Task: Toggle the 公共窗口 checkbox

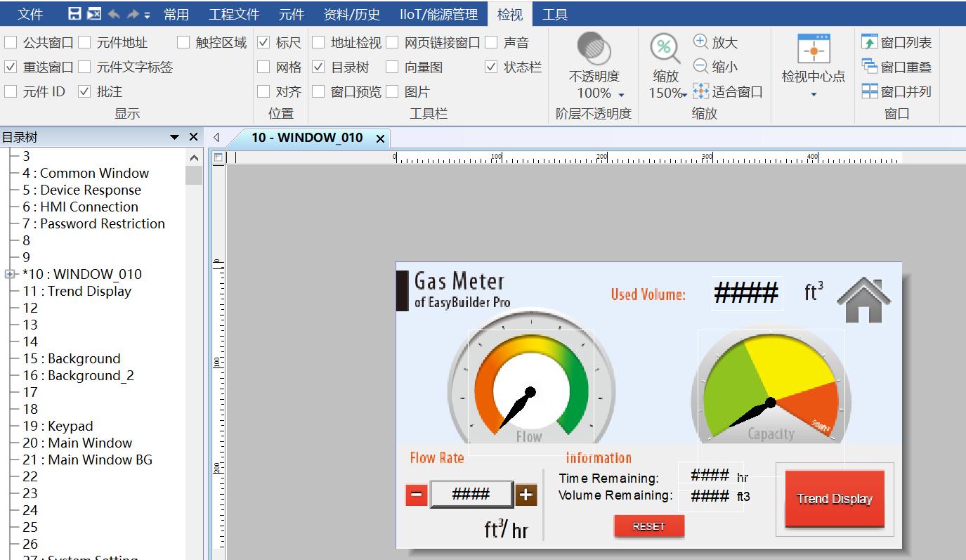Action: pyautogui.click(x=11, y=43)
